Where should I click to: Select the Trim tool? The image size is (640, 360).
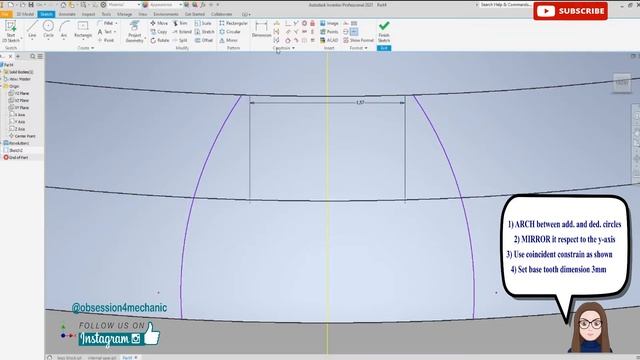tap(180, 23)
